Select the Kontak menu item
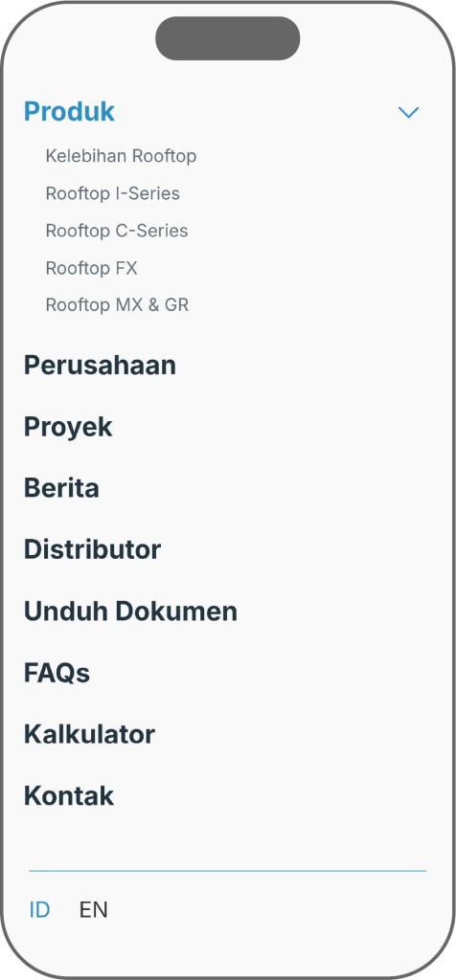The image size is (456, 980). [69, 795]
